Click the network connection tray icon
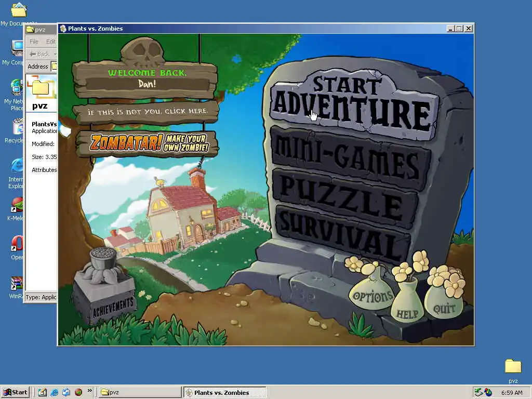The width and height of the screenshot is (532, 399). click(x=478, y=392)
